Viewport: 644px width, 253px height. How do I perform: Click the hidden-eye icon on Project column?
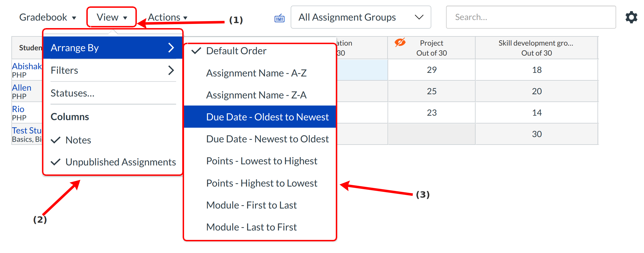[400, 43]
